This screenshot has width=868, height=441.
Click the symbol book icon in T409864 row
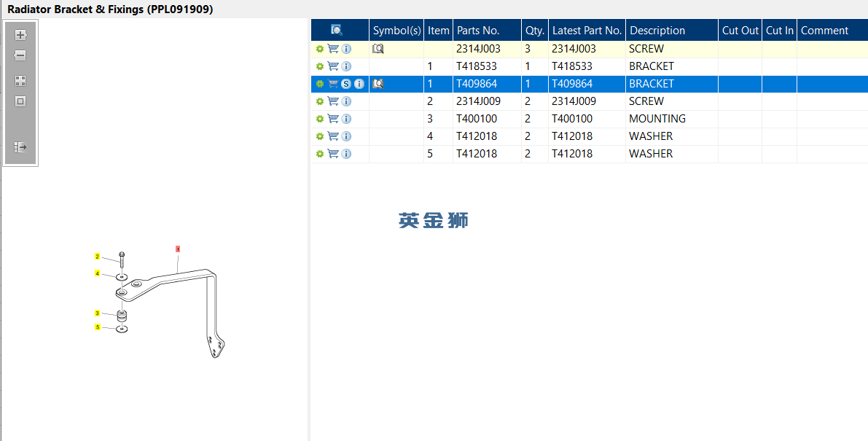(378, 84)
